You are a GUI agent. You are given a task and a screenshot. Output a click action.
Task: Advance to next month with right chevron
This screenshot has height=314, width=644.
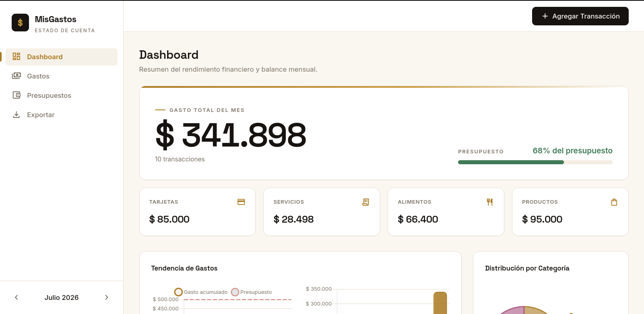(107, 297)
